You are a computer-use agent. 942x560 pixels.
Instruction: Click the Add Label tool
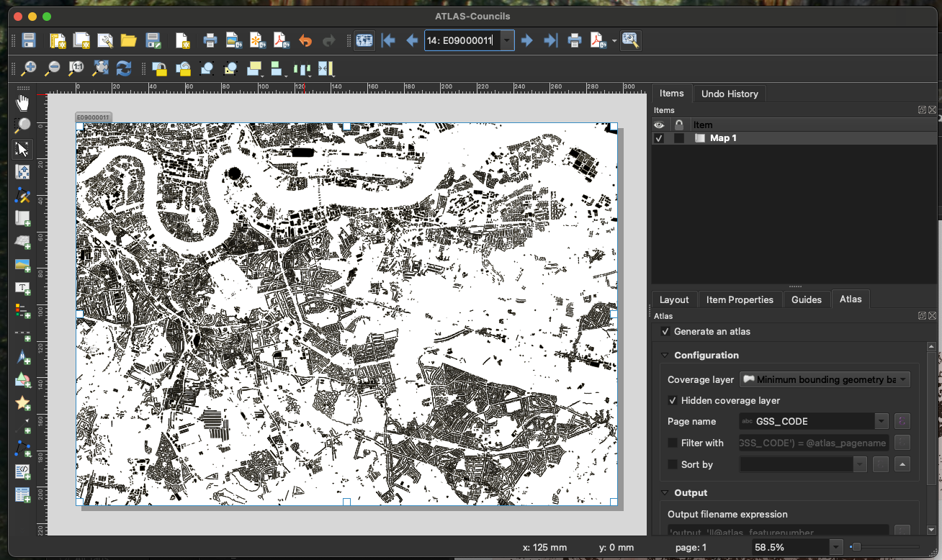click(23, 288)
